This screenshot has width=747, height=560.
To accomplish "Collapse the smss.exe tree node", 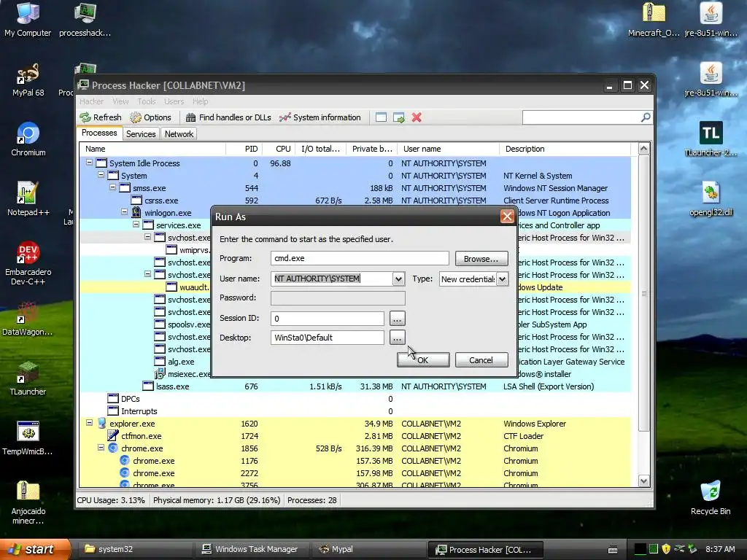I will pyautogui.click(x=113, y=187).
